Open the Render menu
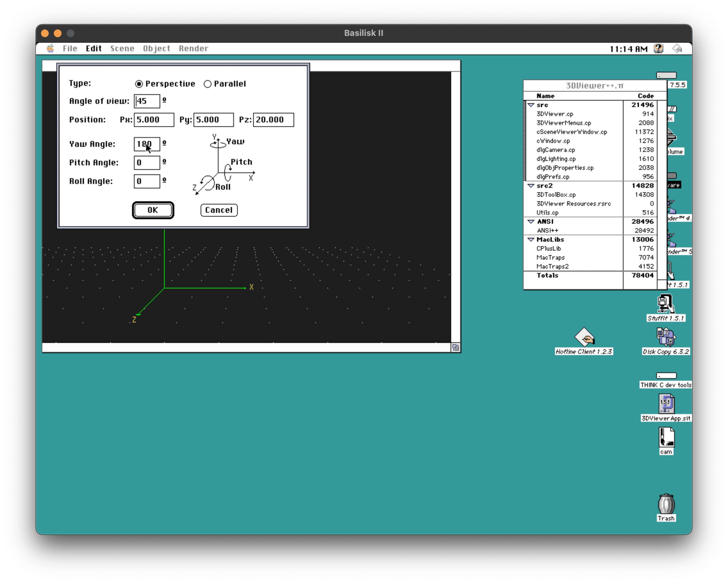The width and height of the screenshot is (728, 582). click(x=194, y=49)
